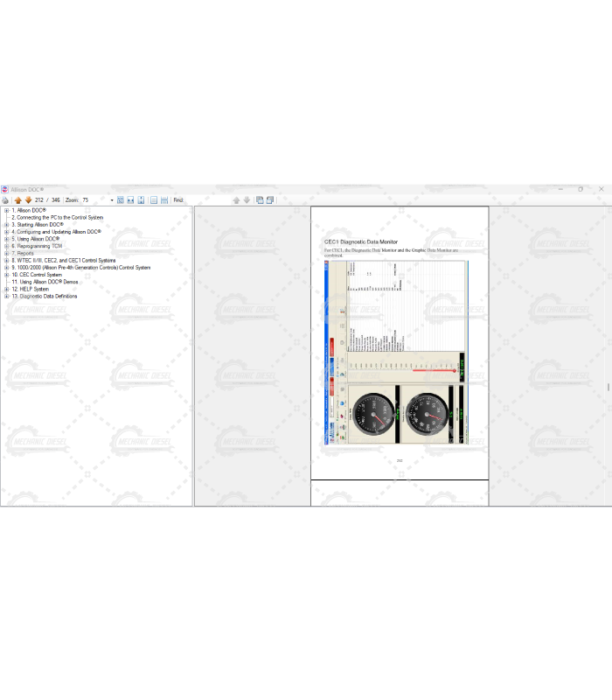Click the grey find-previous up arrow
Viewport: 612px width, 700px height.
236,200
